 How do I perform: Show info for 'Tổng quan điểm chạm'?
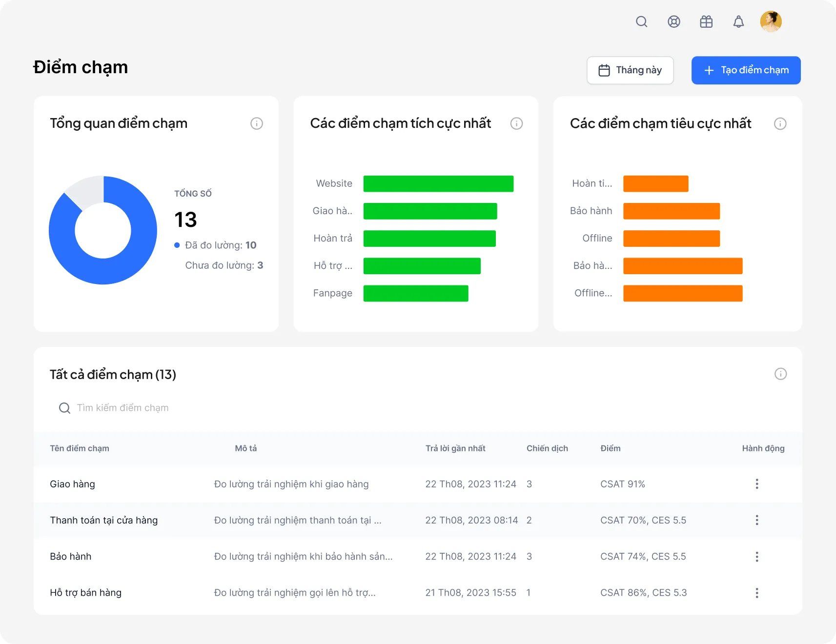pyautogui.click(x=257, y=123)
